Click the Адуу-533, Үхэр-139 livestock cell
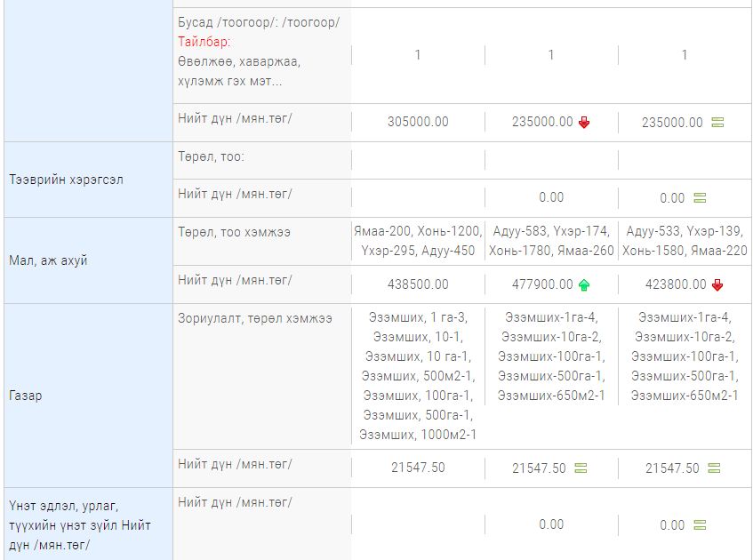 tap(685, 241)
